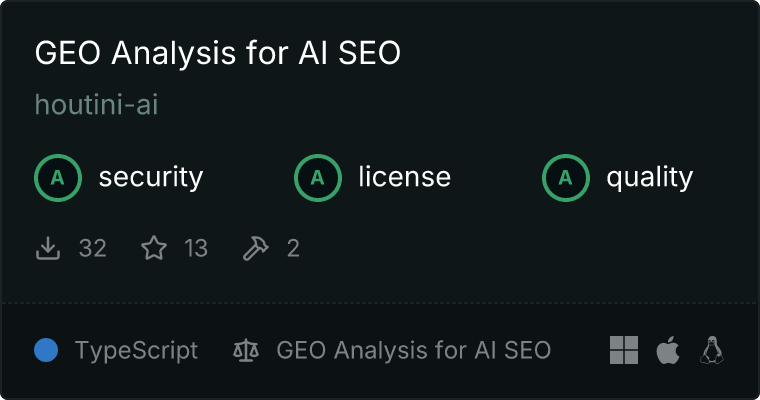Viewport: 760px width, 400px height.
Task: Click the download count icon
Action: point(49,248)
